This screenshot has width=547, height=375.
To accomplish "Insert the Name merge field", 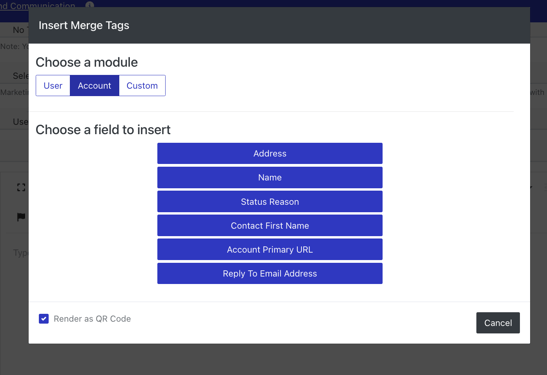I will coord(270,178).
